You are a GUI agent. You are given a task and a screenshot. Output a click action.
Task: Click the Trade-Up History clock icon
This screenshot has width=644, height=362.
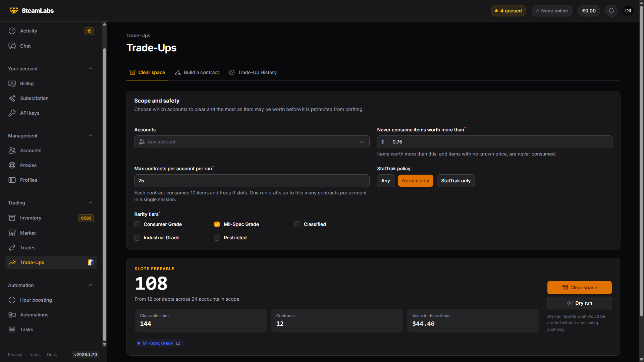pos(232,72)
